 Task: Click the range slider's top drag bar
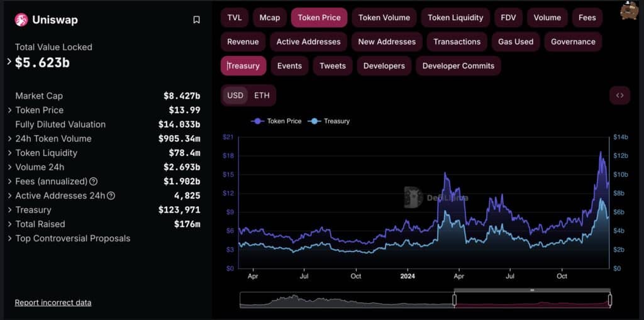tap(532, 290)
